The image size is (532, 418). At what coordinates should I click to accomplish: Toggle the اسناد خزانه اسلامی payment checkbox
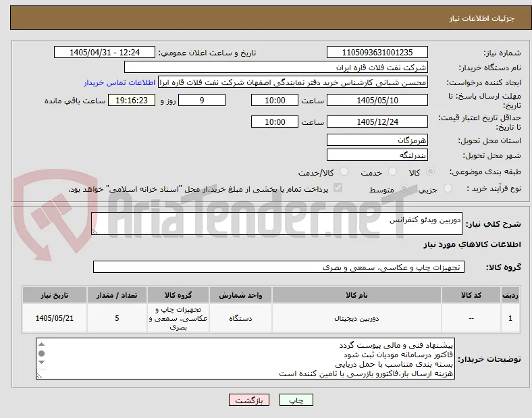point(338,188)
